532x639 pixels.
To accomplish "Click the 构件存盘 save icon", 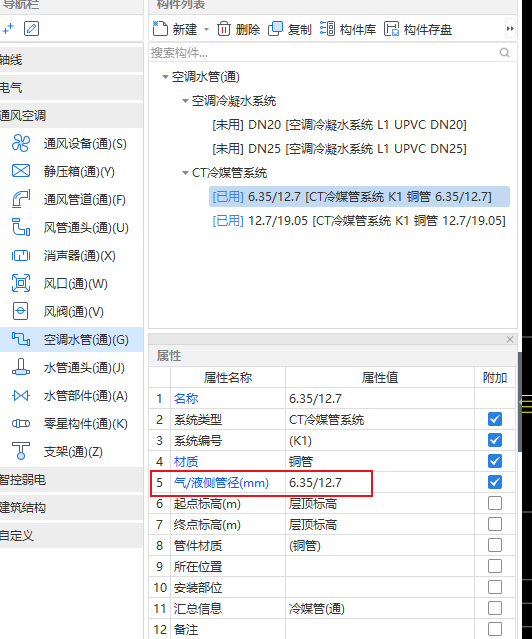I will click(391, 29).
